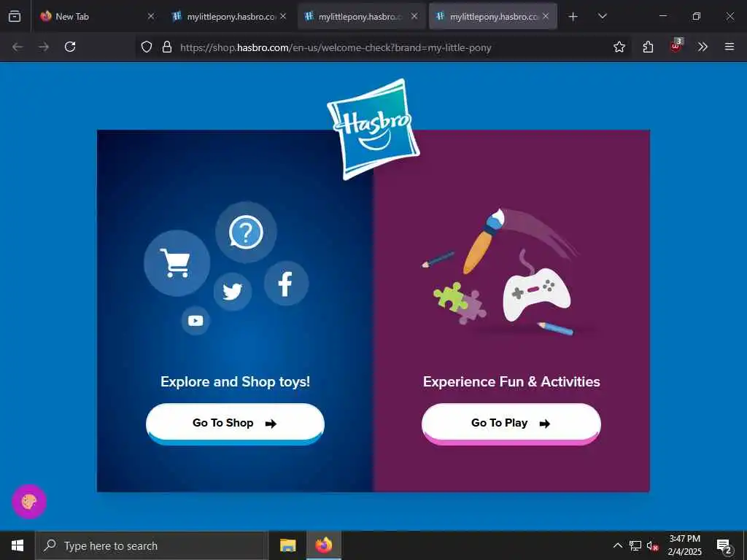The height and width of the screenshot is (560, 747).
Task: Open a new browser tab
Action: 573,17
